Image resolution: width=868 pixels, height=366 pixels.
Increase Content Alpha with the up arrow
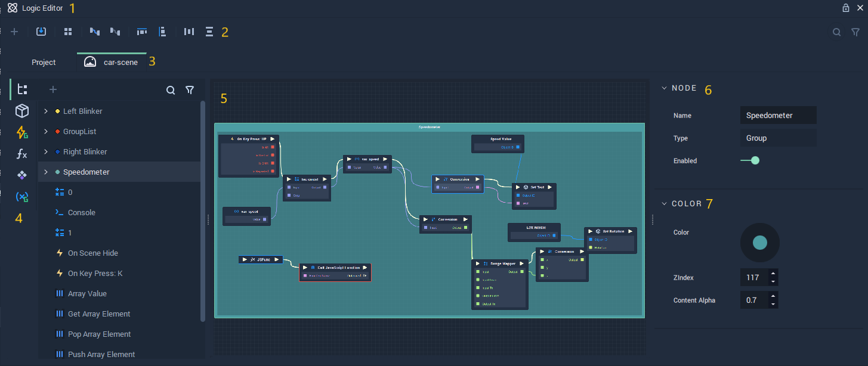point(773,296)
